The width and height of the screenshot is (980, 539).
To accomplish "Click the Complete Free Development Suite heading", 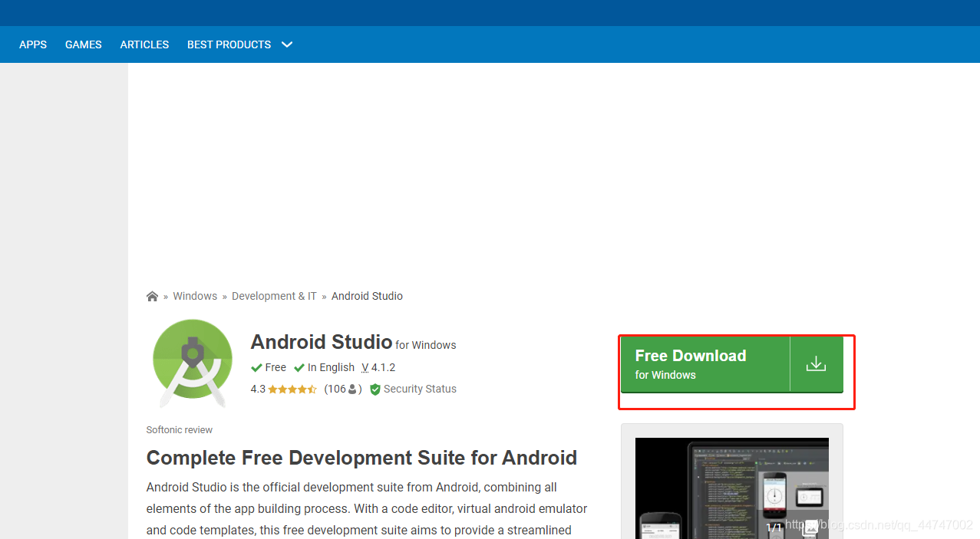I will coord(361,458).
